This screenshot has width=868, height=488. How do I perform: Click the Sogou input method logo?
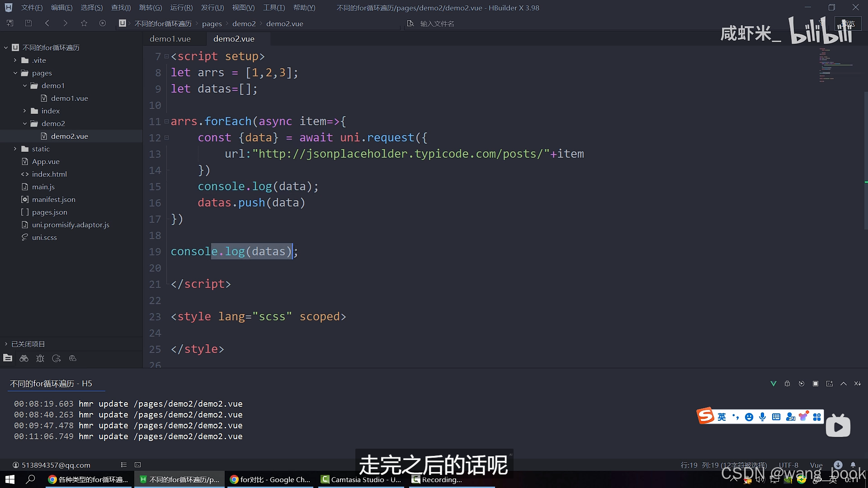(x=706, y=416)
